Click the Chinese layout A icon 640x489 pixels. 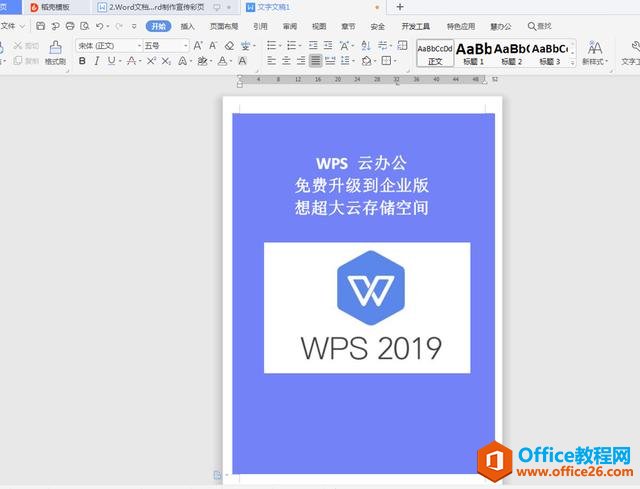(x=344, y=45)
